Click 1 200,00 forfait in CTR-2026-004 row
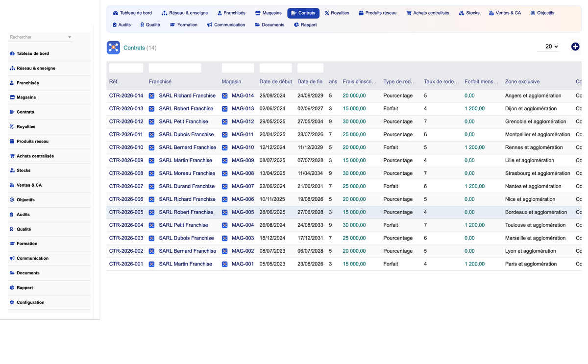The height and width of the screenshot is (364, 588). click(475, 225)
